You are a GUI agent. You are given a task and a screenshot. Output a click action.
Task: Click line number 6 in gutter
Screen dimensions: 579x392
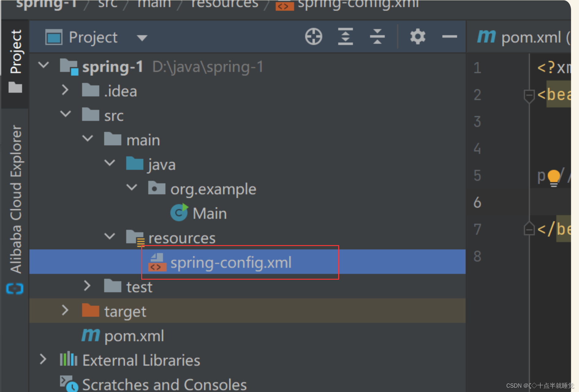[x=477, y=203]
